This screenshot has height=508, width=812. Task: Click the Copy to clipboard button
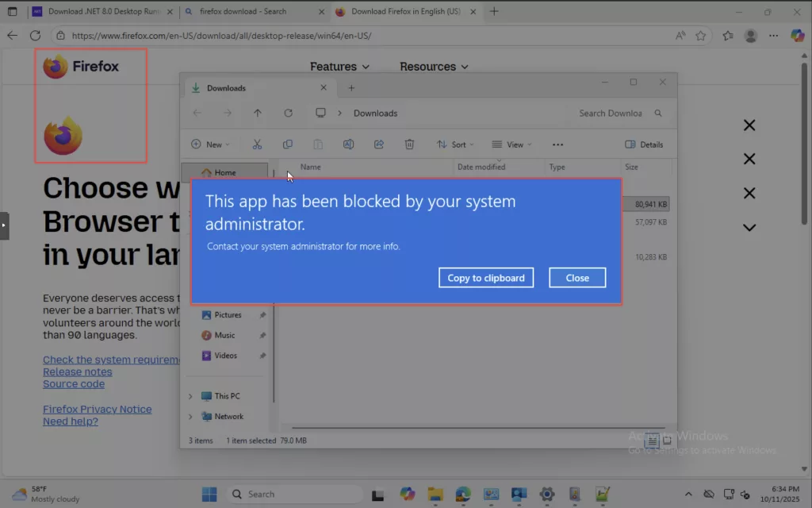pos(486,278)
